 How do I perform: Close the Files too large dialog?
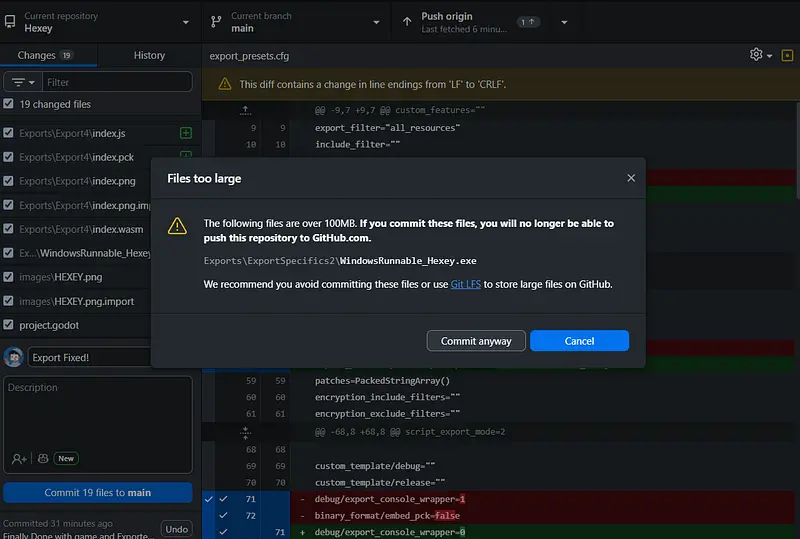(631, 178)
